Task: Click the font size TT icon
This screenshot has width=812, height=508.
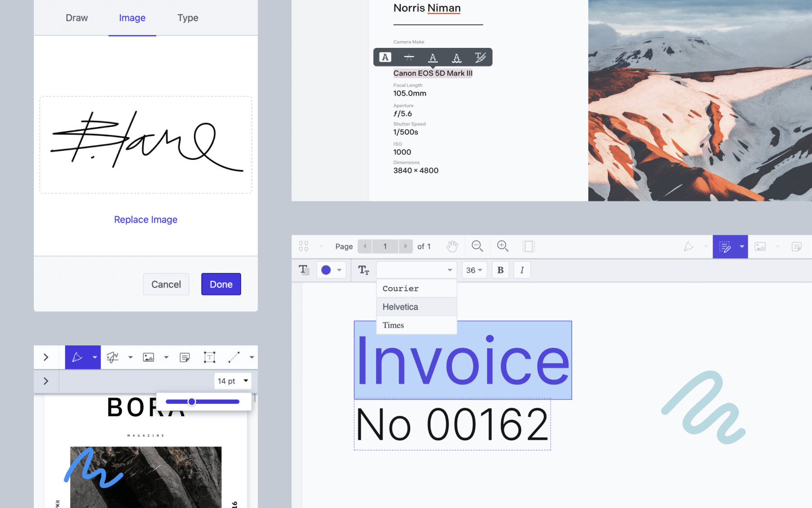Action: [x=364, y=270]
